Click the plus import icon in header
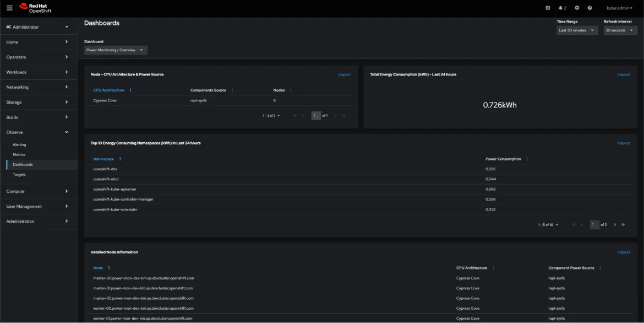Image resolution: width=644 pixels, height=323 pixels. click(577, 8)
